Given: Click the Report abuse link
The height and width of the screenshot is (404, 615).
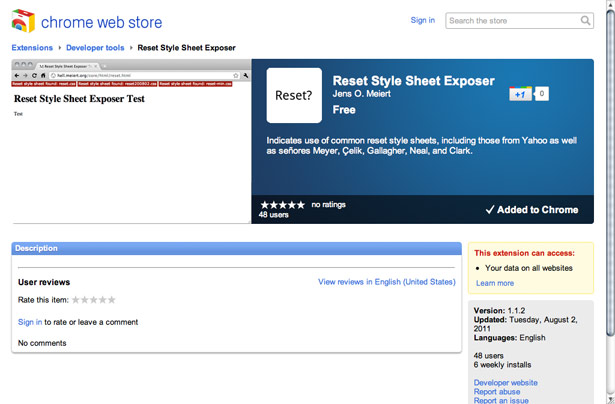Looking at the screenshot, I should (497, 392).
